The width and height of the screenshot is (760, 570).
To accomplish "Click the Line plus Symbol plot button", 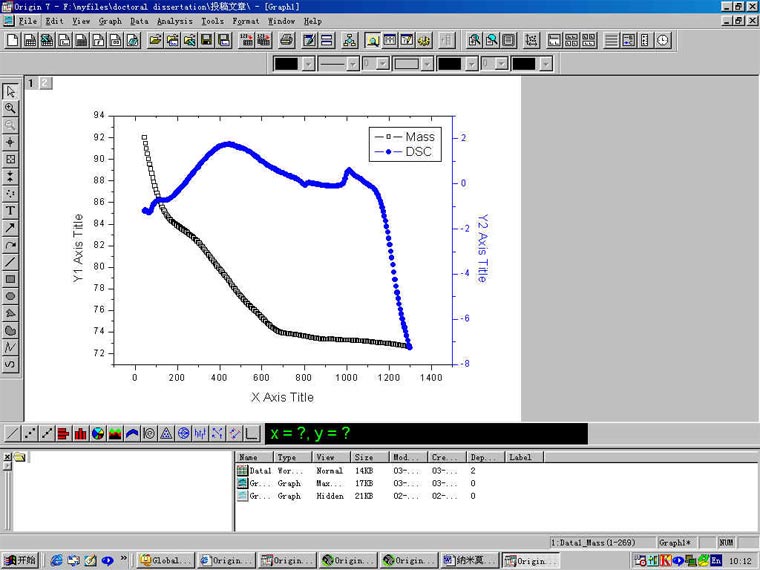I will 47,433.
